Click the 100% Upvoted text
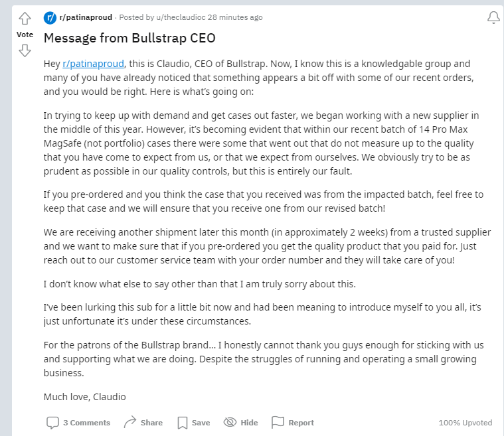The width and height of the screenshot is (504, 436). click(x=465, y=423)
